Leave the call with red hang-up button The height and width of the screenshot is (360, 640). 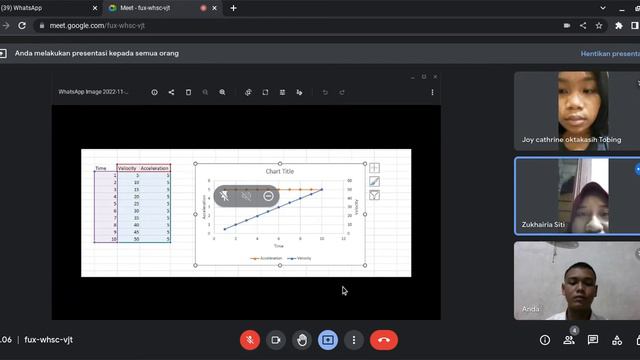click(384, 340)
